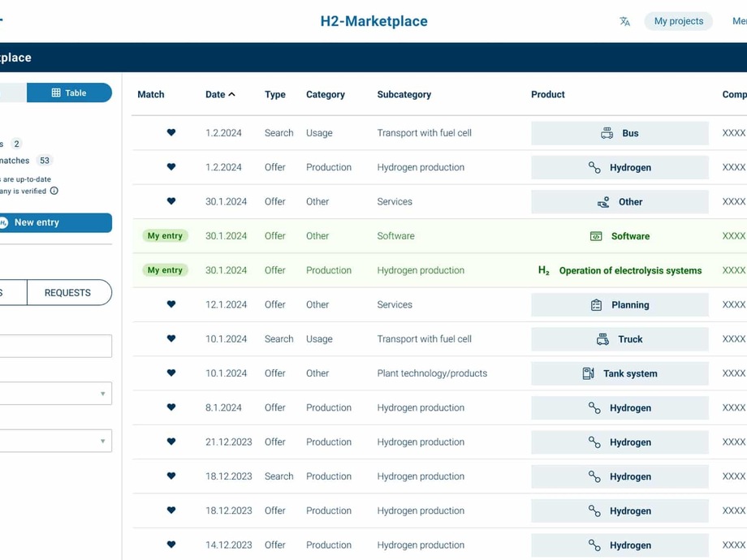Toggle the heart for 1.2.2024 Bus entry
Image resolution: width=747 pixels, height=560 pixels.
(x=171, y=133)
